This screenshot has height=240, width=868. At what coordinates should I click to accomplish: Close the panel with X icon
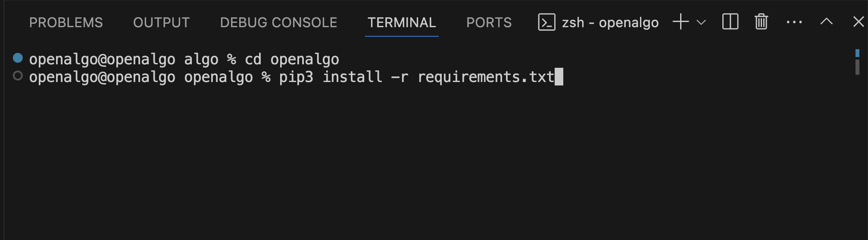pos(858,22)
